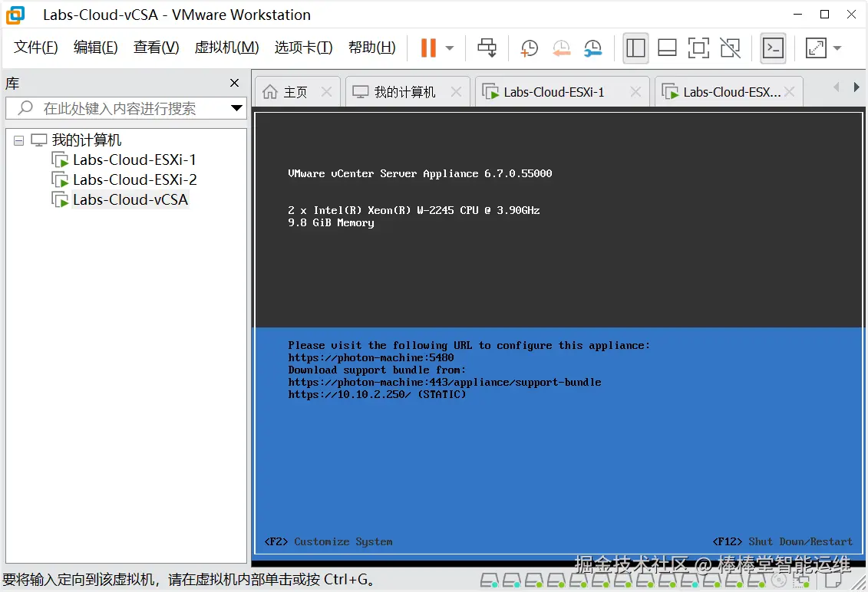Image resolution: width=868 pixels, height=592 pixels.
Task: Open the power options dropdown arrow
Action: click(450, 48)
